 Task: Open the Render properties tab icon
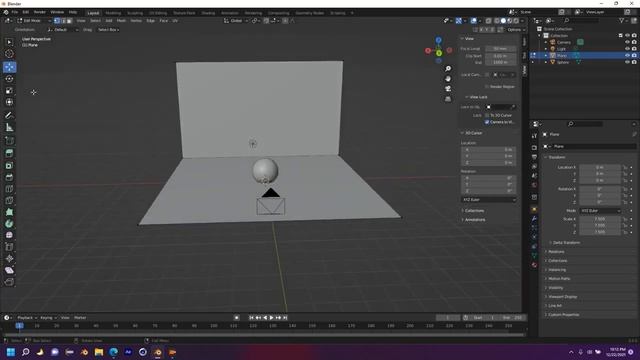tap(534, 147)
